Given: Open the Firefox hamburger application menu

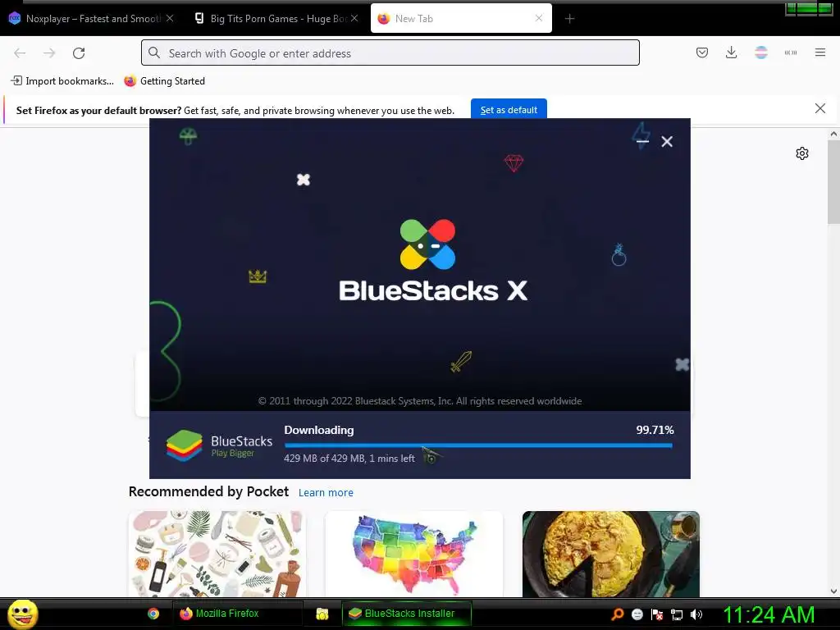Looking at the screenshot, I should point(820,52).
